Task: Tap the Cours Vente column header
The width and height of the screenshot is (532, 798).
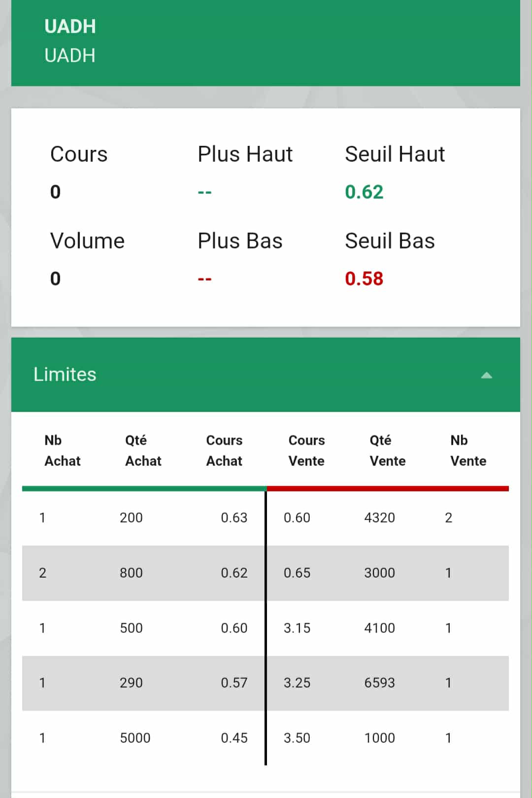Action: pos(306,451)
